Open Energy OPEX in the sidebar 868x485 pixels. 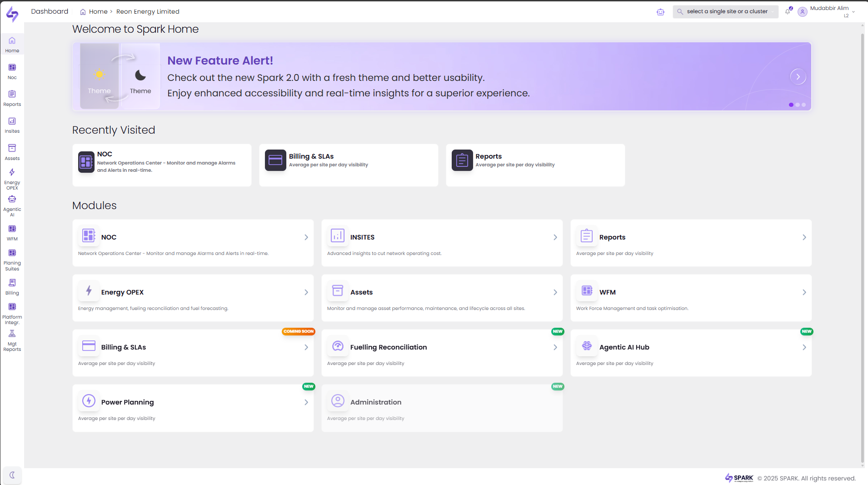pos(12,178)
